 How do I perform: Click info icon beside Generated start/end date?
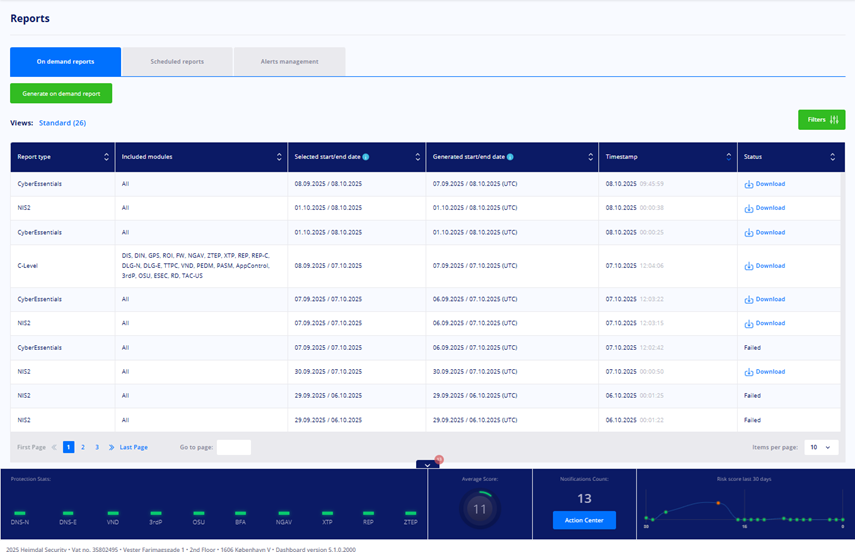click(510, 157)
